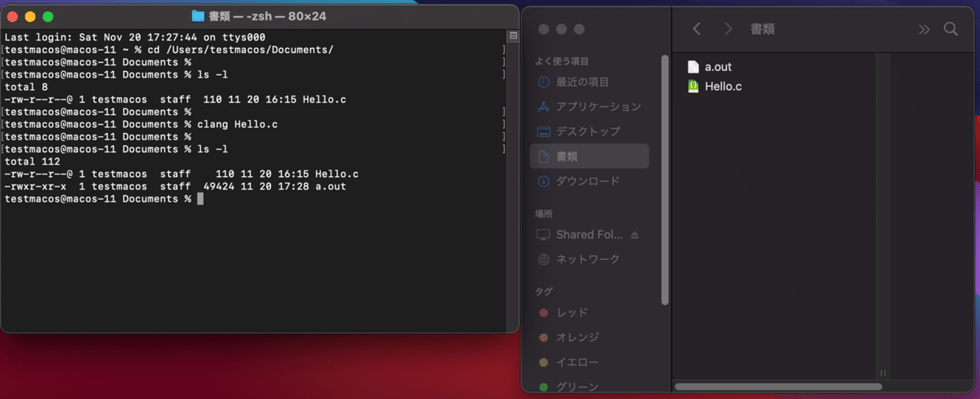The width and height of the screenshot is (980, 399).
Task: Click the Finder forward navigation arrow
Action: point(728,29)
